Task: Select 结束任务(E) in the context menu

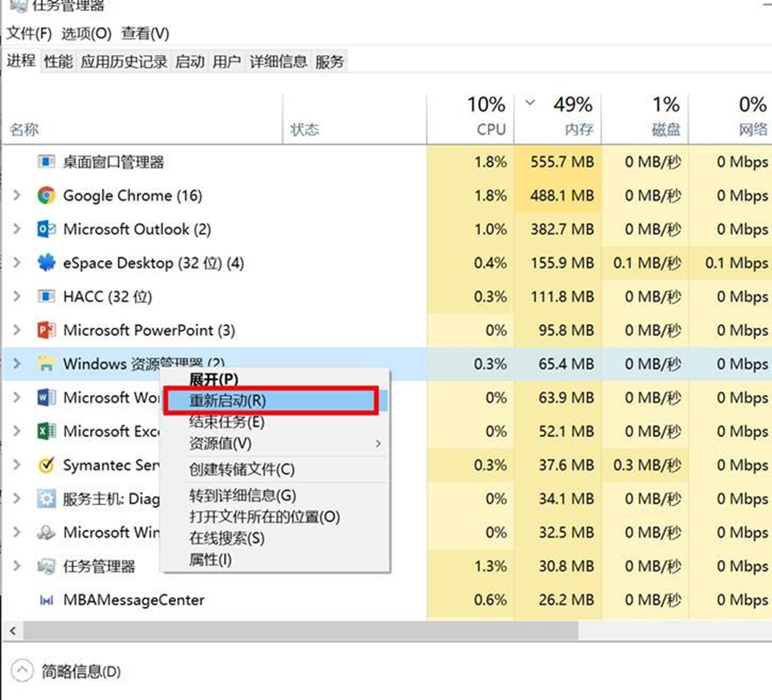Action: 227,423
